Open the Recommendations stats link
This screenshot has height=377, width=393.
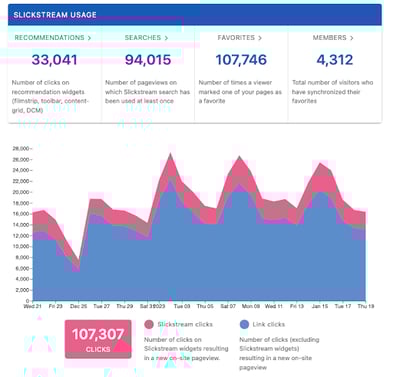pyautogui.click(x=53, y=38)
